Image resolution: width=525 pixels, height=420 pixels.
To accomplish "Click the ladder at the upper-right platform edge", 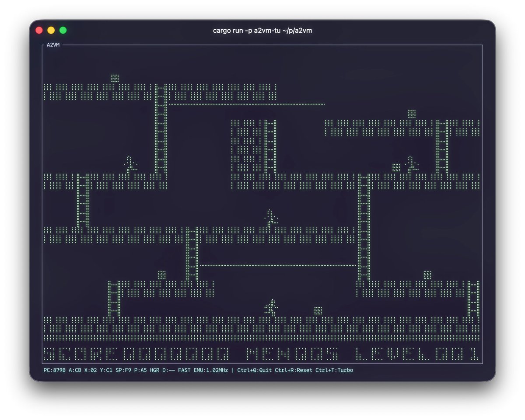I will (x=442, y=147).
